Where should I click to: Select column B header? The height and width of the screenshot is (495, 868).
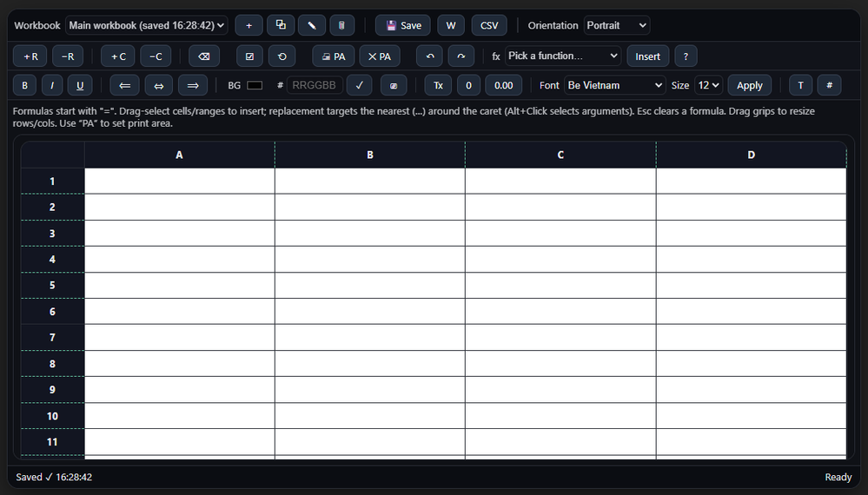(x=370, y=155)
